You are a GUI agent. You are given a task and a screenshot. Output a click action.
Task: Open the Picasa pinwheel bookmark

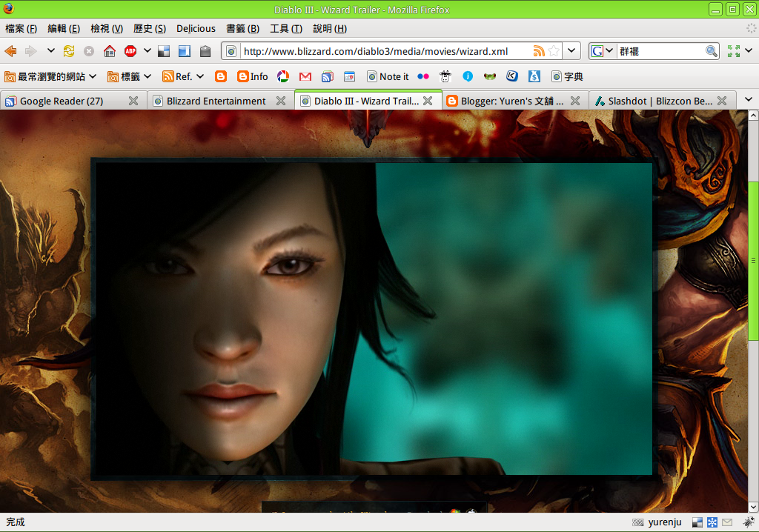click(283, 76)
